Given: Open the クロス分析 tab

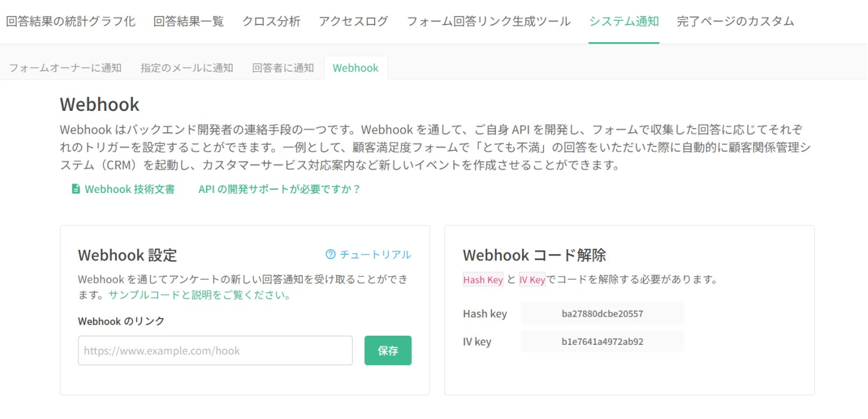Looking at the screenshot, I should click(271, 21).
